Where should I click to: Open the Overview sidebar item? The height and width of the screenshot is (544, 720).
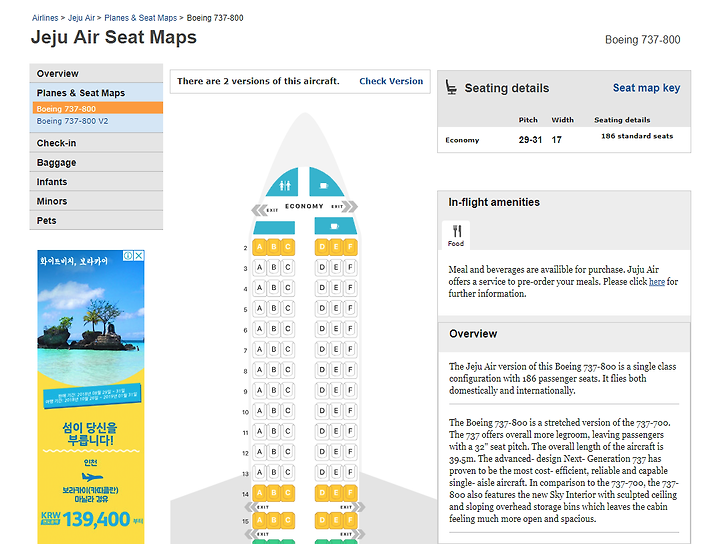(96, 73)
